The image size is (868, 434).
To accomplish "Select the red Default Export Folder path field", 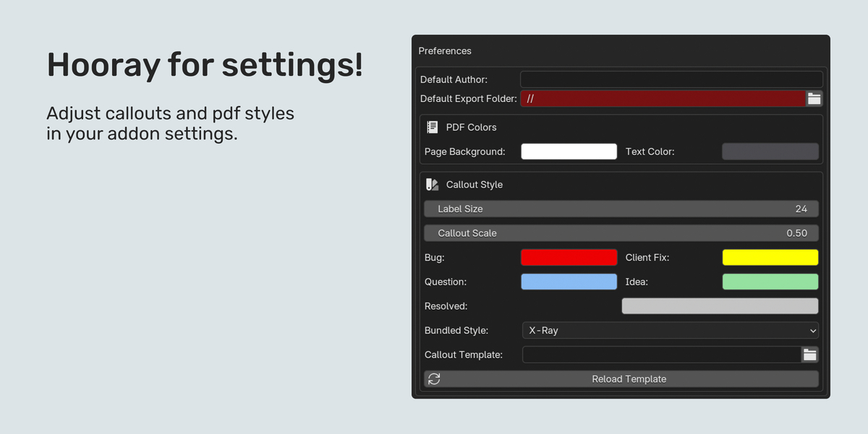I will point(663,99).
